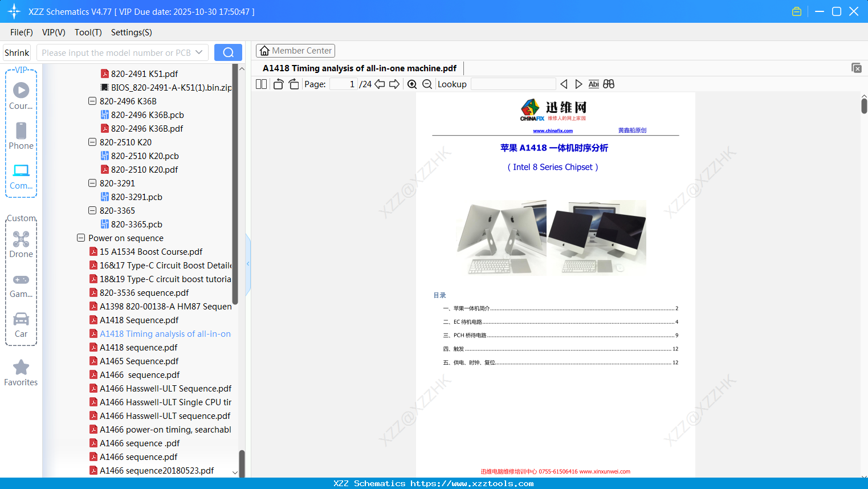Go to previous page with left arrow

tap(380, 84)
